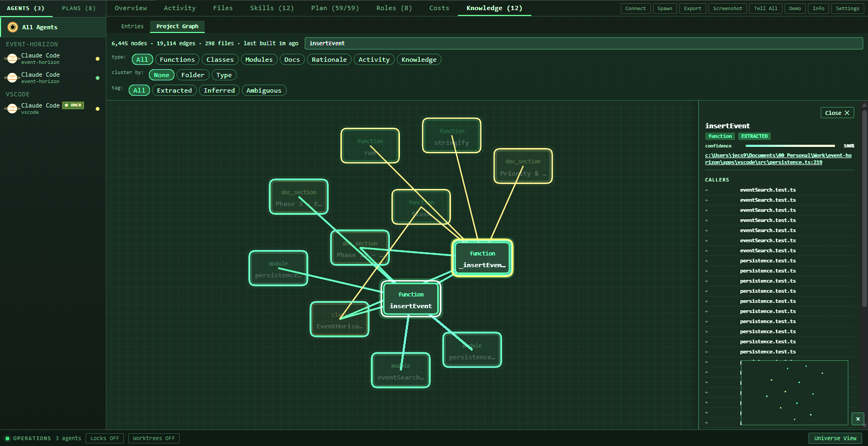The width and height of the screenshot is (868, 446).
Task: Click the Demo button
Action: [795, 9]
